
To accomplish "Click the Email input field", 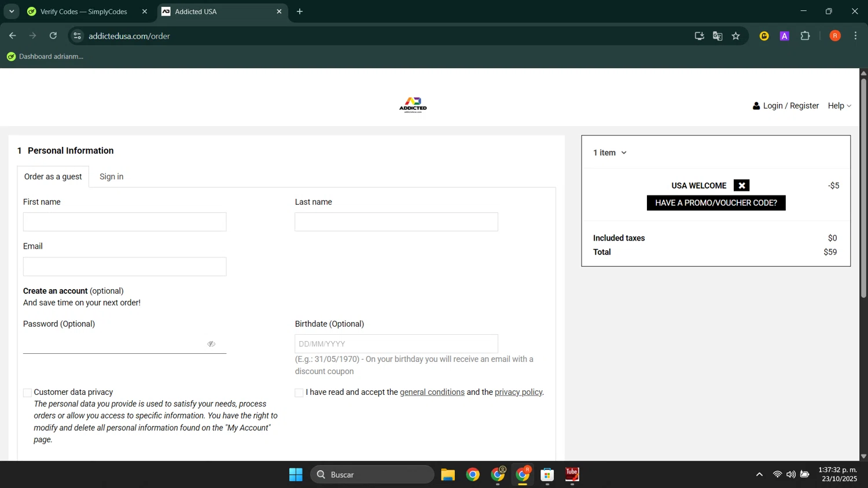I will click(x=124, y=267).
